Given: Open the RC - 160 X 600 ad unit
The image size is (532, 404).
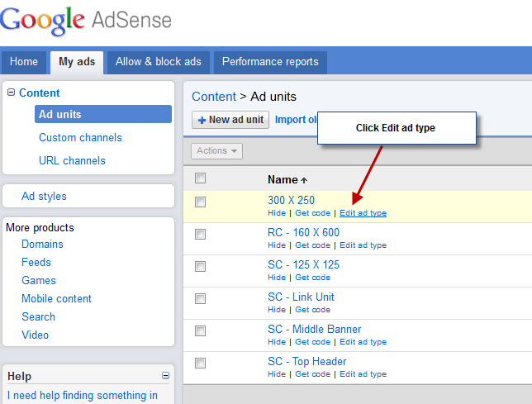Looking at the screenshot, I should click(303, 232).
